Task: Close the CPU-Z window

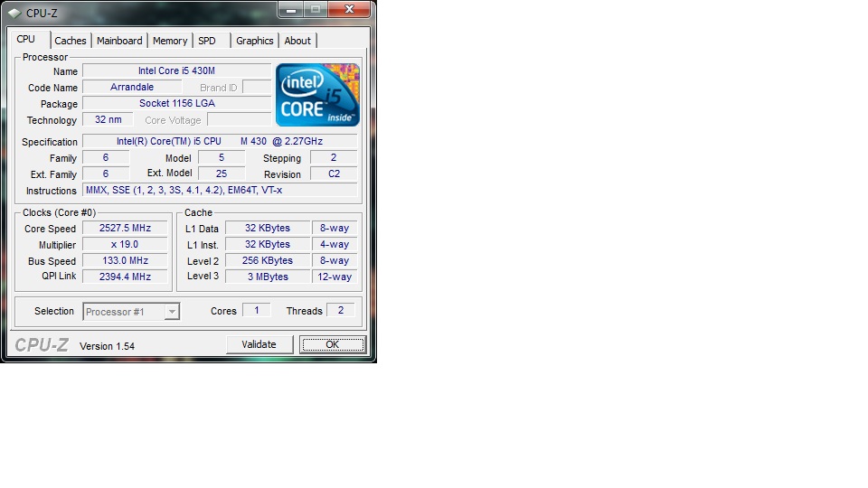Action: pyautogui.click(x=349, y=9)
